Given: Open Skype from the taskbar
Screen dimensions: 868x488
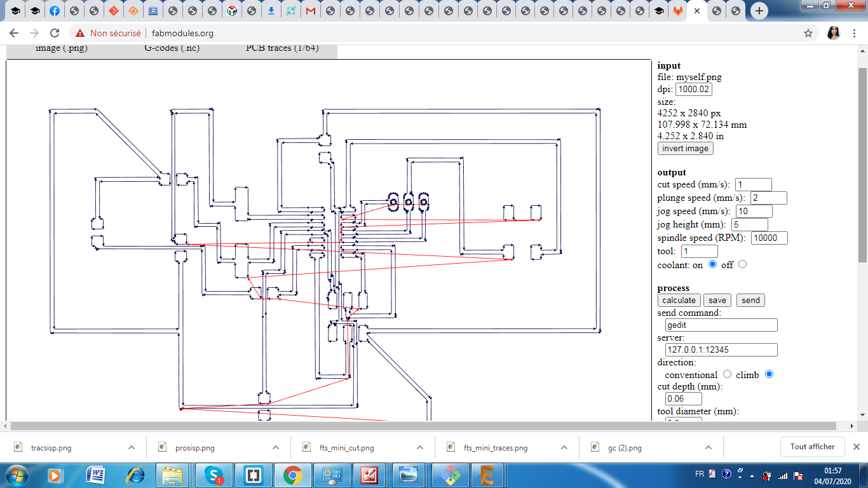Looking at the screenshot, I should 214,475.
